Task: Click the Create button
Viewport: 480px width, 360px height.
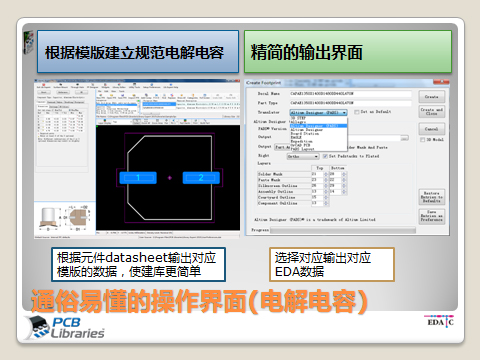Action: (432, 97)
